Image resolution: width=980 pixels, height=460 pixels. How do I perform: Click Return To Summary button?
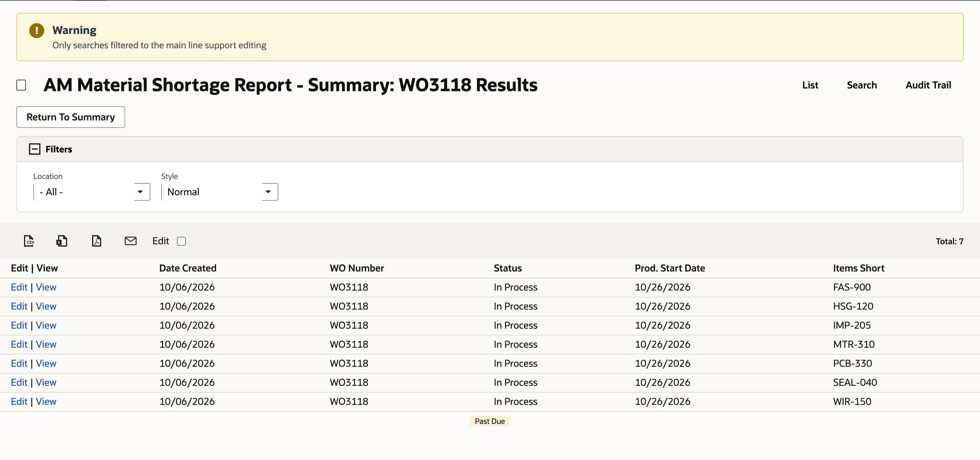pos(71,117)
